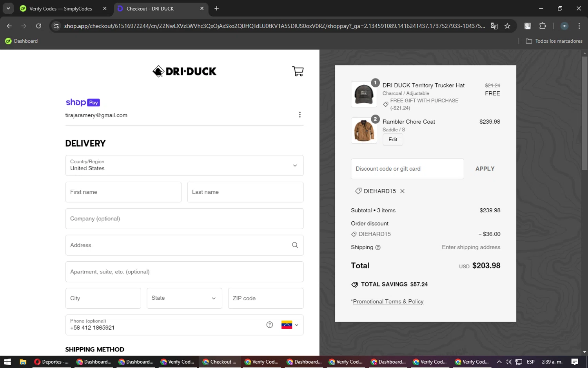Open the shopping cart icon

(298, 71)
